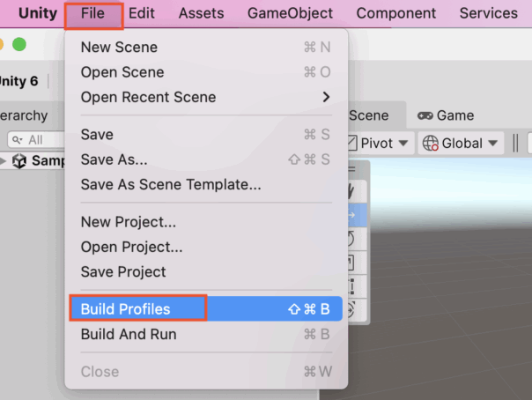Expand the SampleScene tree item

[x=4, y=161]
